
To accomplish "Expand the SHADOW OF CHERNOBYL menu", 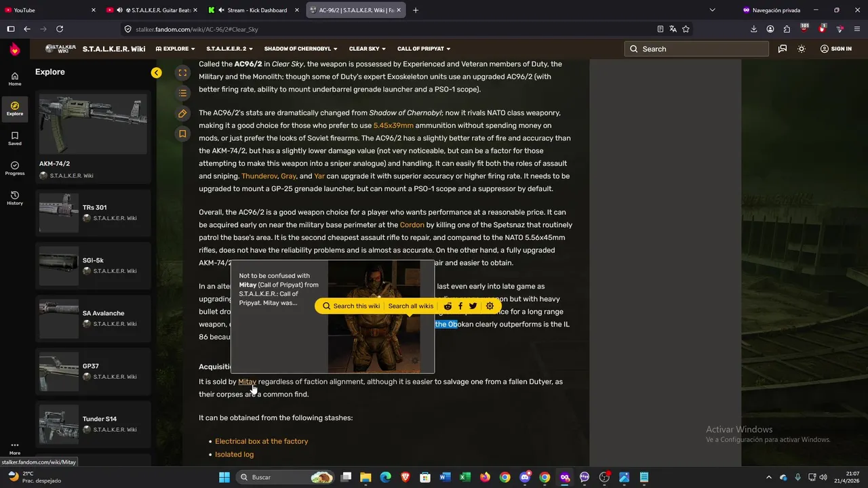I will 301,49.
